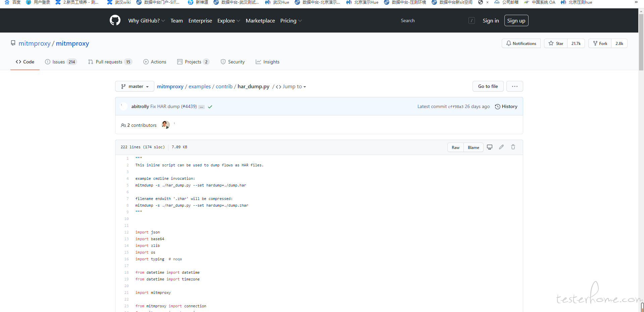This screenshot has width=644, height=312.
Task: Open the 中国系统 OA bookmark
Action: pyautogui.click(x=540, y=2)
